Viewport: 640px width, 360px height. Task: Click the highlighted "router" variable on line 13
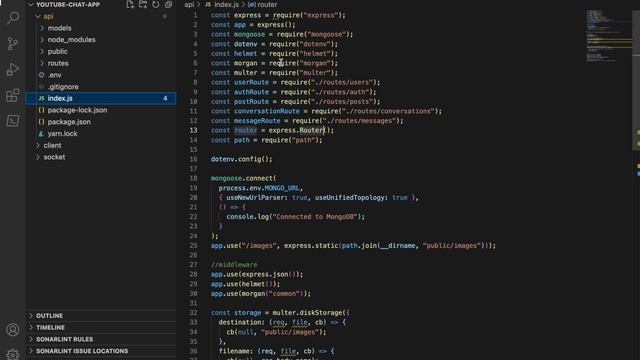[245, 130]
